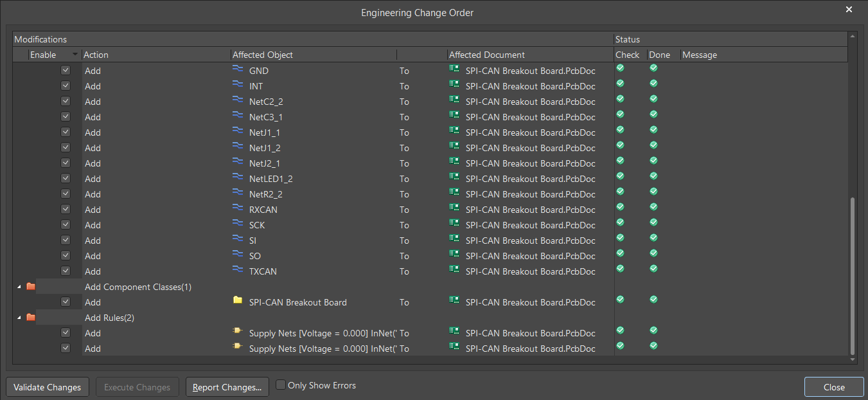868x400 pixels.
Task: Uncheck the Enable box for GND
Action: point(66,70)
